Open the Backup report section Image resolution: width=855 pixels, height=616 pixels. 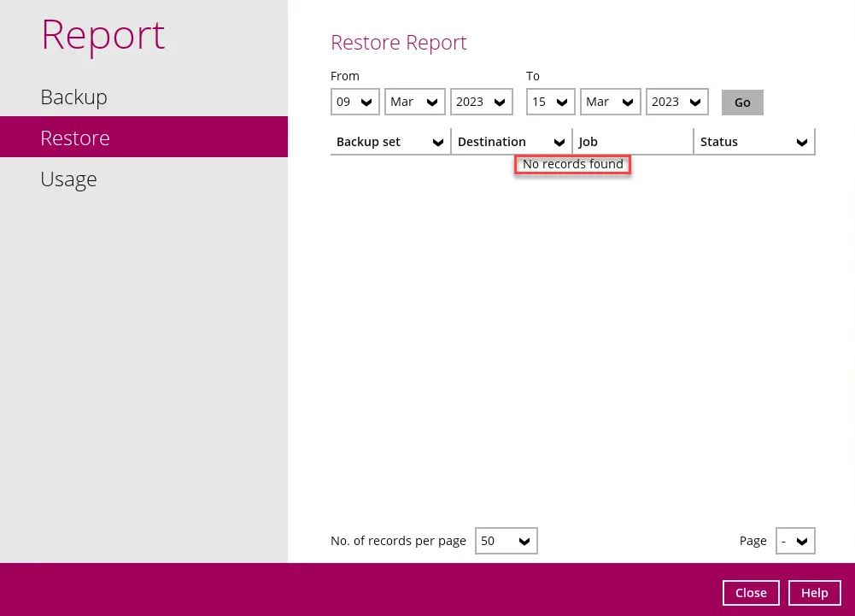click(x=73, y=97)
